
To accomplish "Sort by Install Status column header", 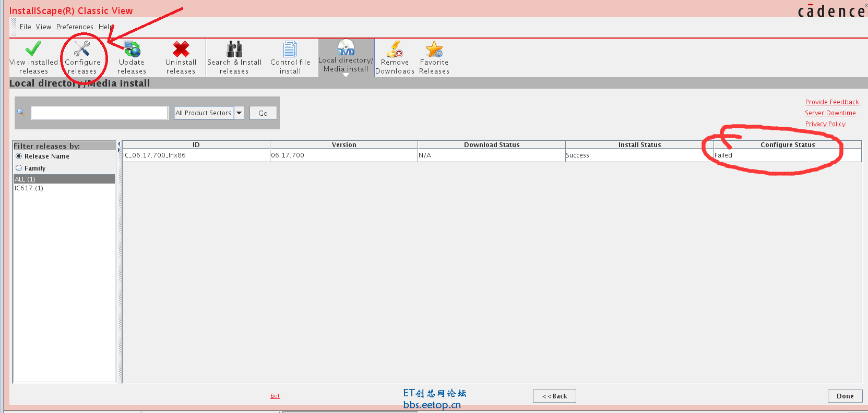I will 639,144.
